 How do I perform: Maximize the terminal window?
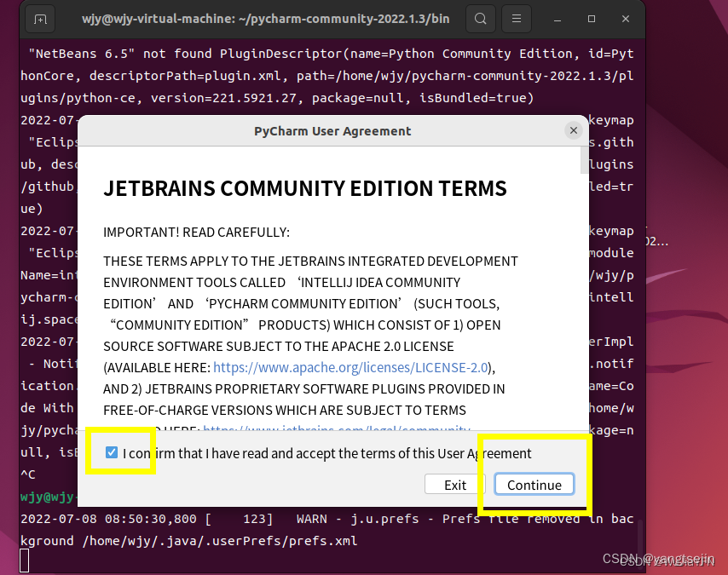[x=592, y=19]
